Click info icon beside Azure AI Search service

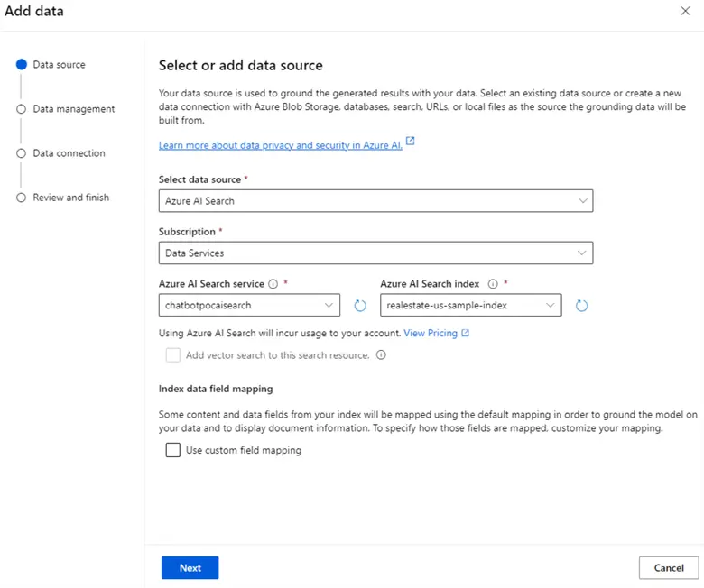pyautogui.click(x=273, y=283)
